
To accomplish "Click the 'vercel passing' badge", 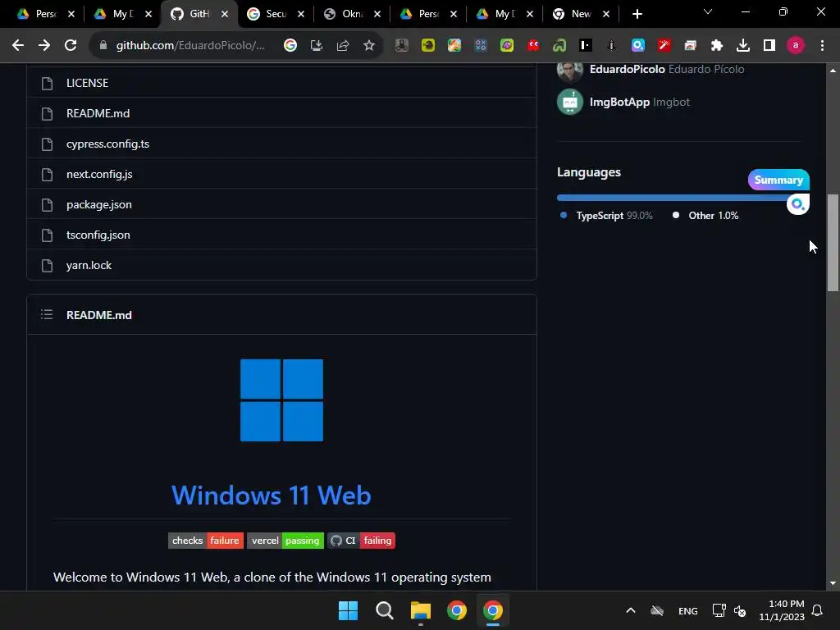I will (x=285, y=541).
